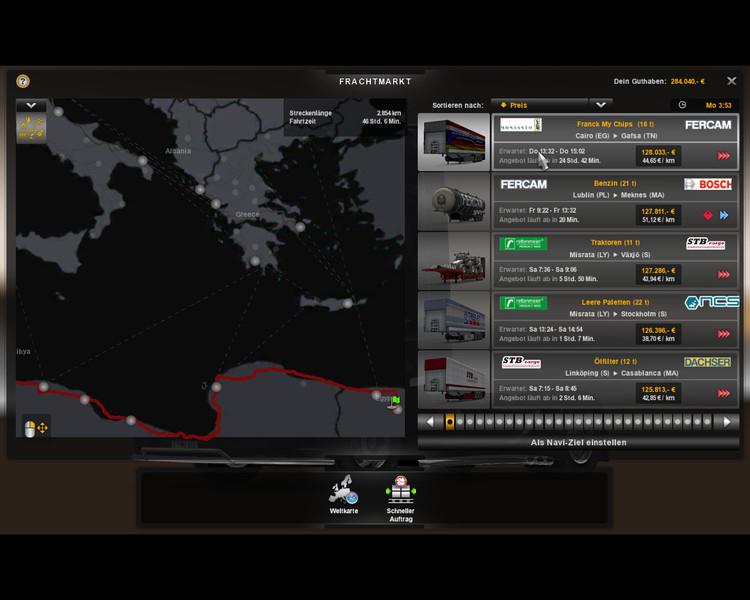Open Weltkarte world map
The height and width of the screenshot is (600, 750).
pos(343,492)
